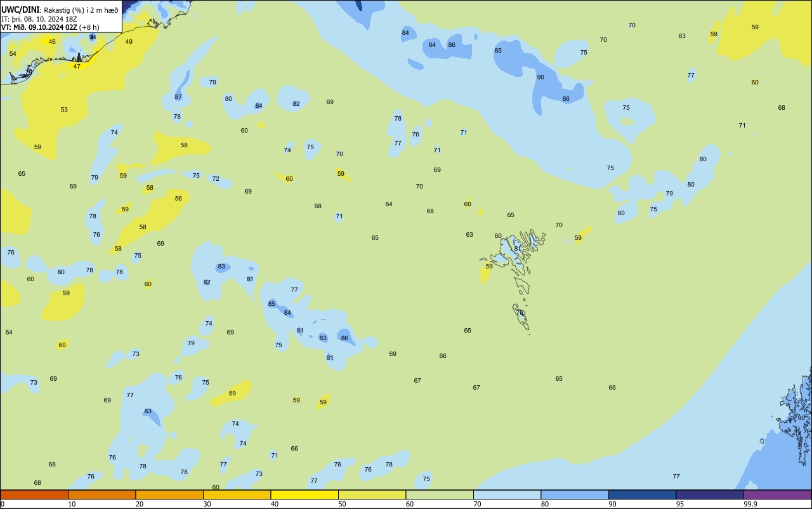812x509 pixels.
Task: Click the purple legend swatch above 99.9
Action: (778, 494)
